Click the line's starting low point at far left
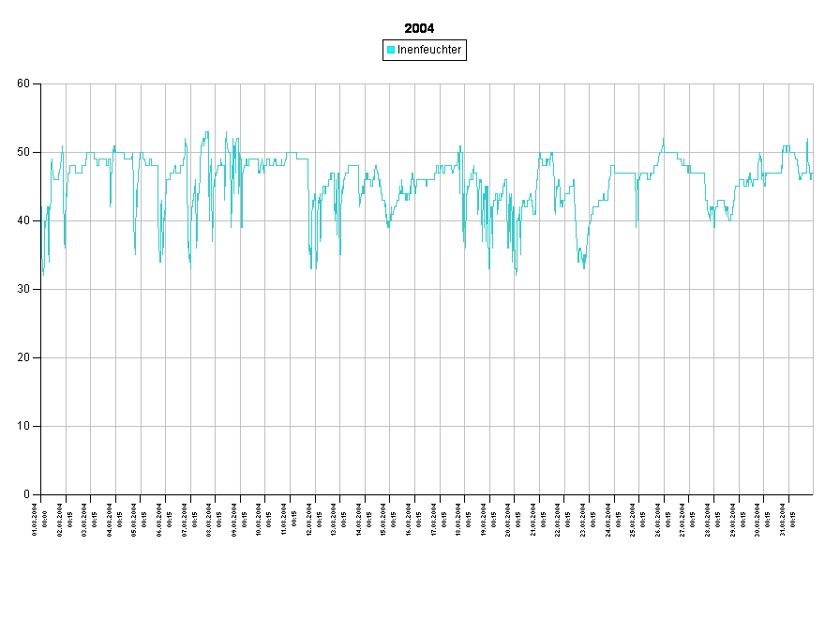 (x=42, y=275)
